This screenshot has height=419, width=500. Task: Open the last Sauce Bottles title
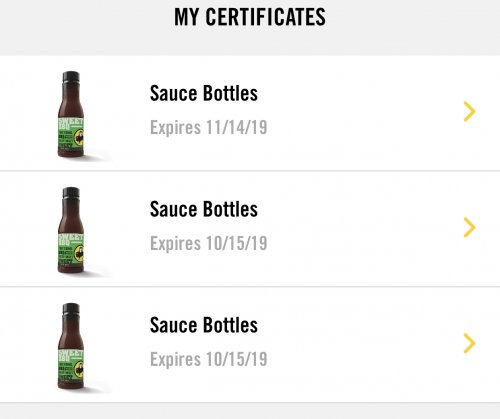point(204,325)
